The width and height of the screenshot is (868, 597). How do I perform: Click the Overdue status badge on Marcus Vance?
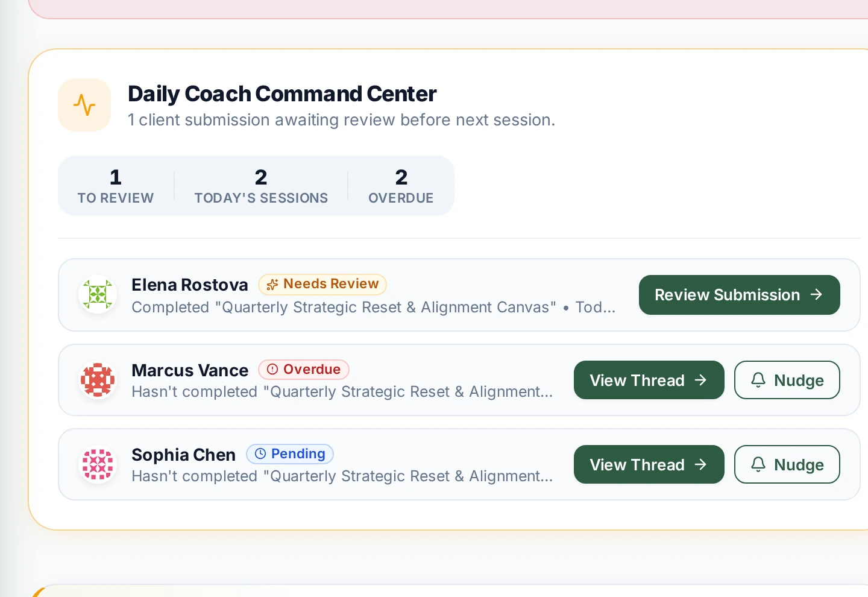pyautogui.click(x=304, y=369)
